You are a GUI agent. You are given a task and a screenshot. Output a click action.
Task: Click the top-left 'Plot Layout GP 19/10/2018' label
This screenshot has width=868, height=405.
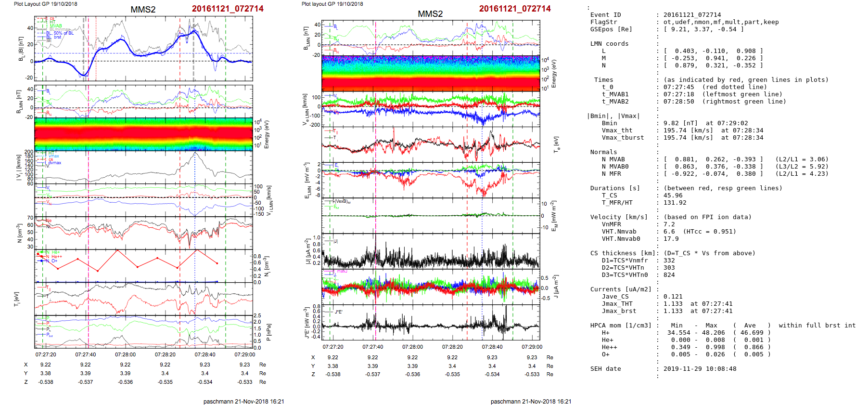[x=45, y=4]
